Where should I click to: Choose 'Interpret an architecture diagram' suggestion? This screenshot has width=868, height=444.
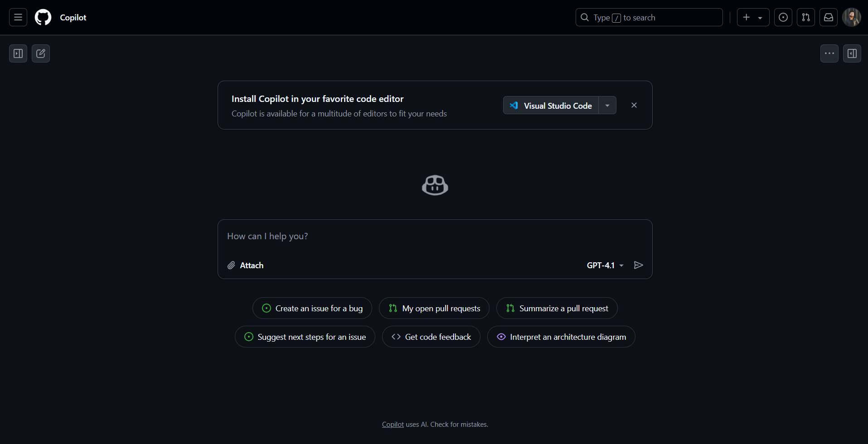click(x=561, y=337)
